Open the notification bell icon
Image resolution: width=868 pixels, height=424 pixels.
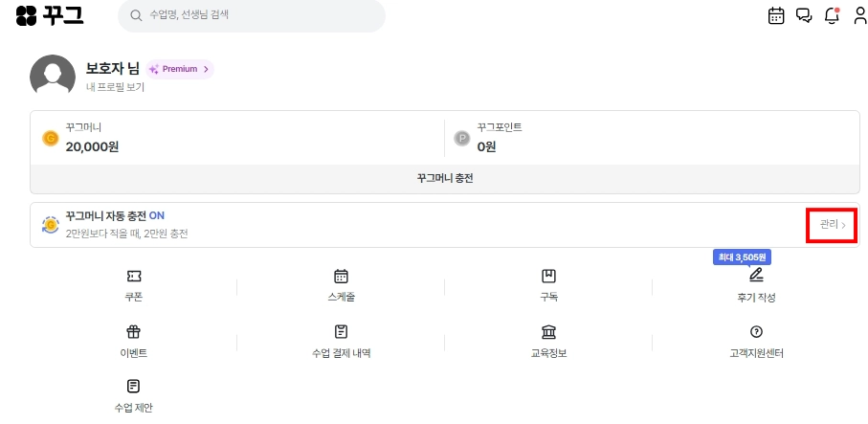pos(832,15)
